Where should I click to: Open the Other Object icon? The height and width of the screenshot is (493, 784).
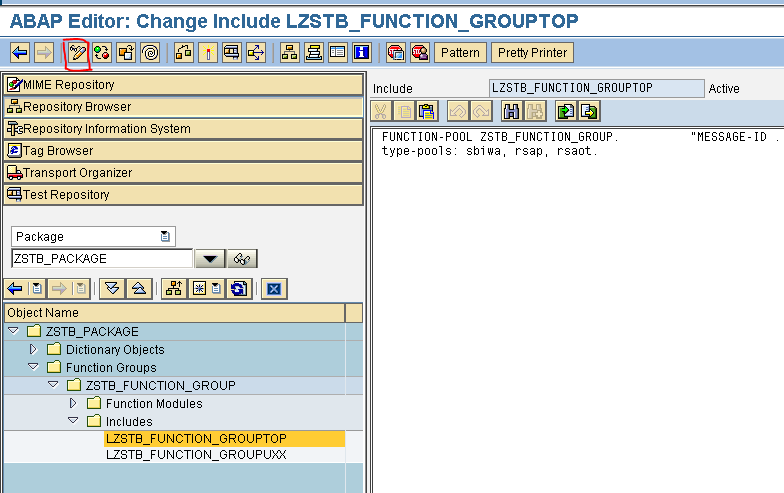point(126,52)
